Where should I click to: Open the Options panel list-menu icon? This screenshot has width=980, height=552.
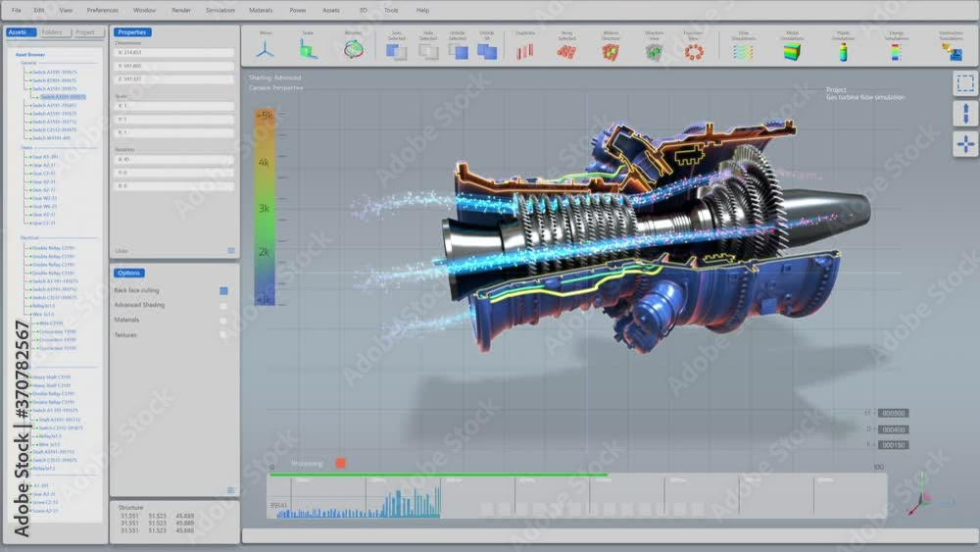click(x=231, y=490)
